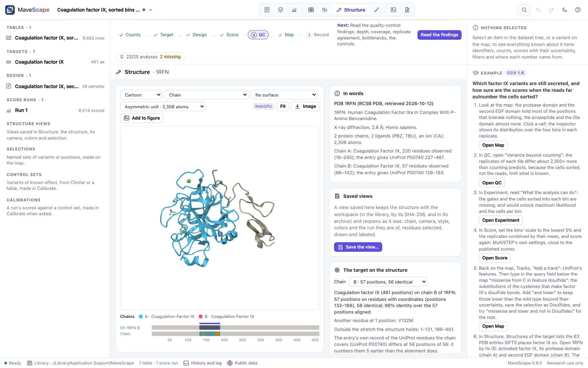Click Save the view button
This screenshot has height=368, width=588.
click(x=358, y=247)
